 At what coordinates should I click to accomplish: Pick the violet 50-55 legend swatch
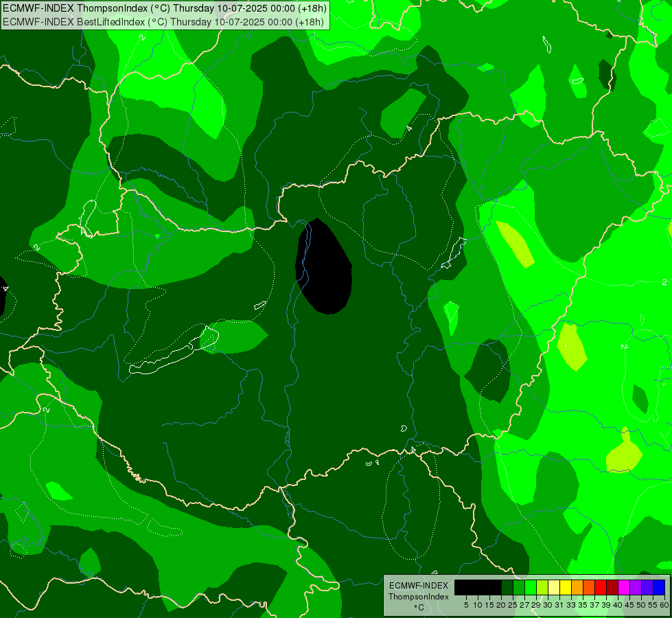[x=647, y=587]
